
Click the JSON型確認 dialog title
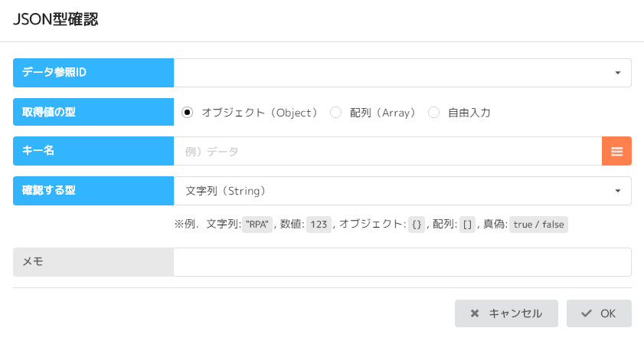(56, 21)
